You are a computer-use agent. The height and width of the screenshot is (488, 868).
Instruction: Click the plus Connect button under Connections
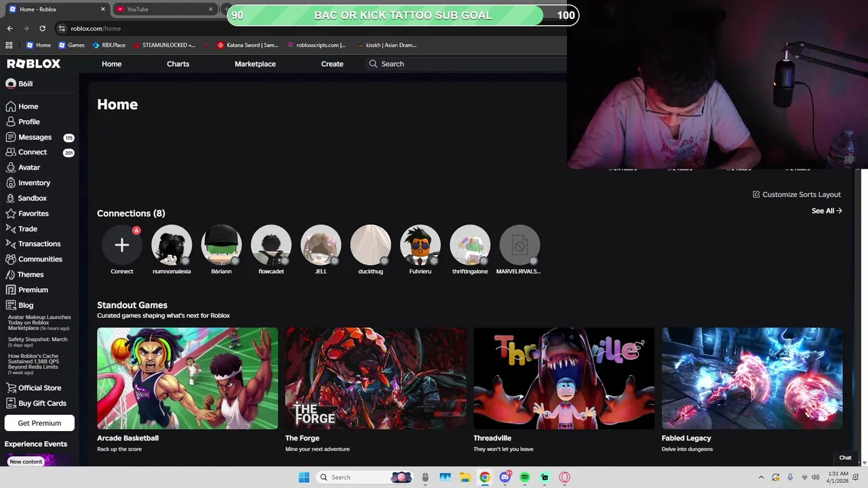(122, 245)
